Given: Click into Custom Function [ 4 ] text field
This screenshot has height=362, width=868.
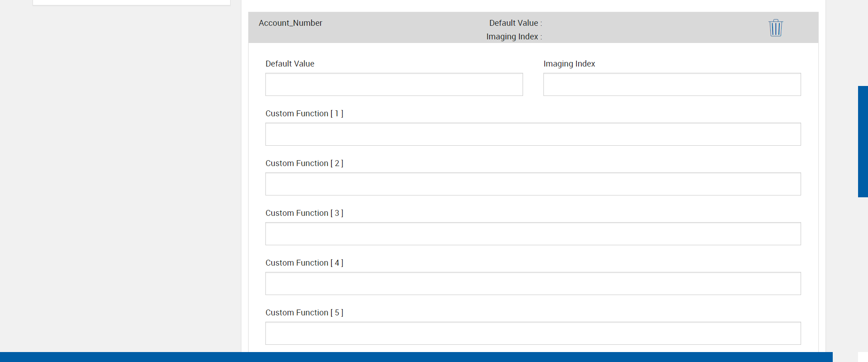Looking at the screenshot, I should [x=533, y=284].
